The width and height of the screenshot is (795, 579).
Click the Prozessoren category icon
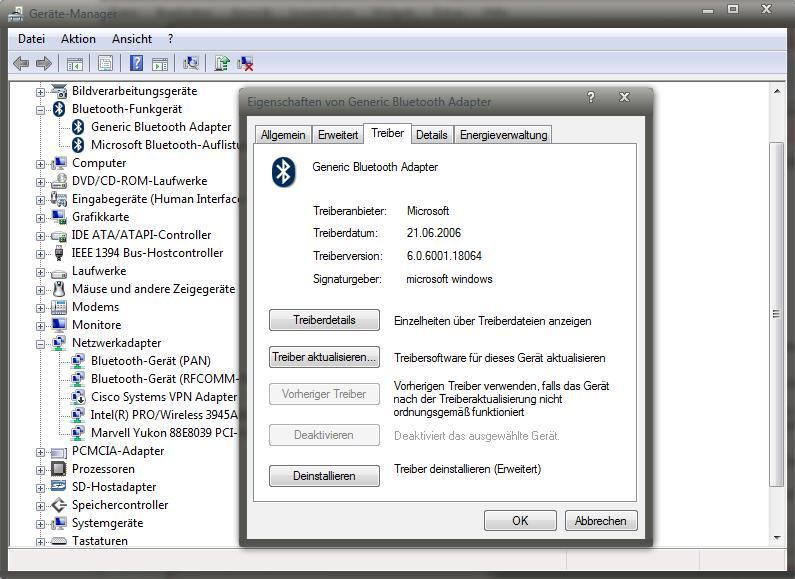59,468
